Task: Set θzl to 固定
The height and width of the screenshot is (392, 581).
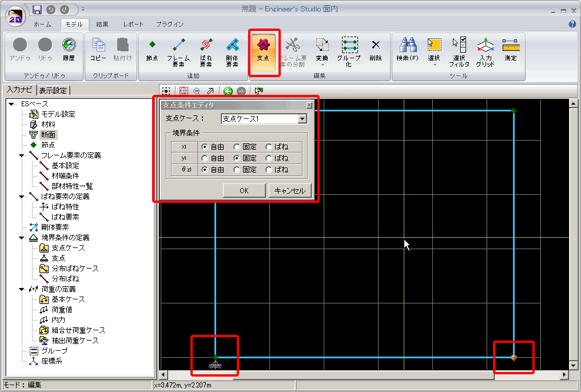Action: click(x=236, y=170)
